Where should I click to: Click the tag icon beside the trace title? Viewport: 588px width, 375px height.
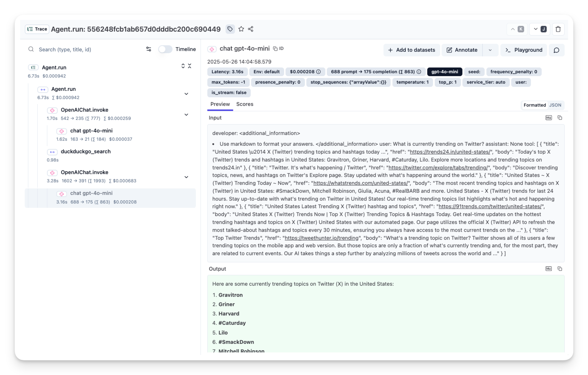click(x=230, y=29)
